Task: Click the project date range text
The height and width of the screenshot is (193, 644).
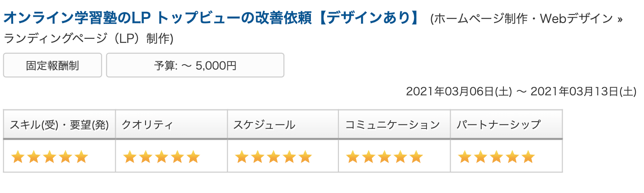Action: point(521,92)
